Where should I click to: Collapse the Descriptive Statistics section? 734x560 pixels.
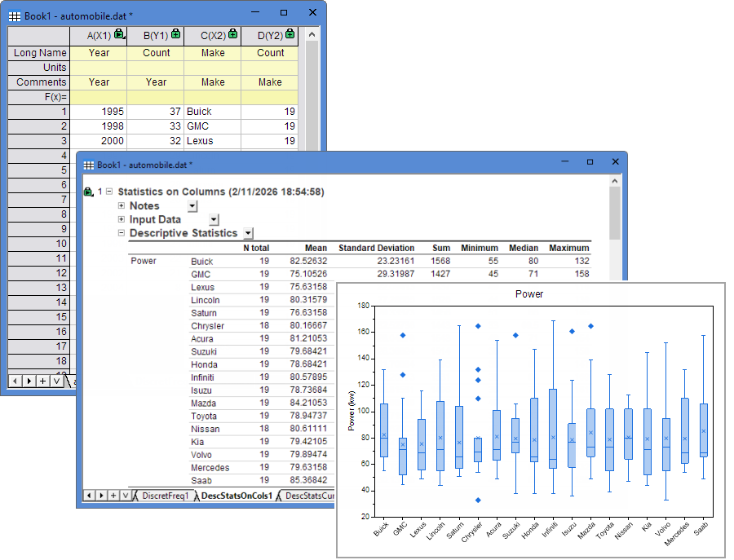point(122,232)
